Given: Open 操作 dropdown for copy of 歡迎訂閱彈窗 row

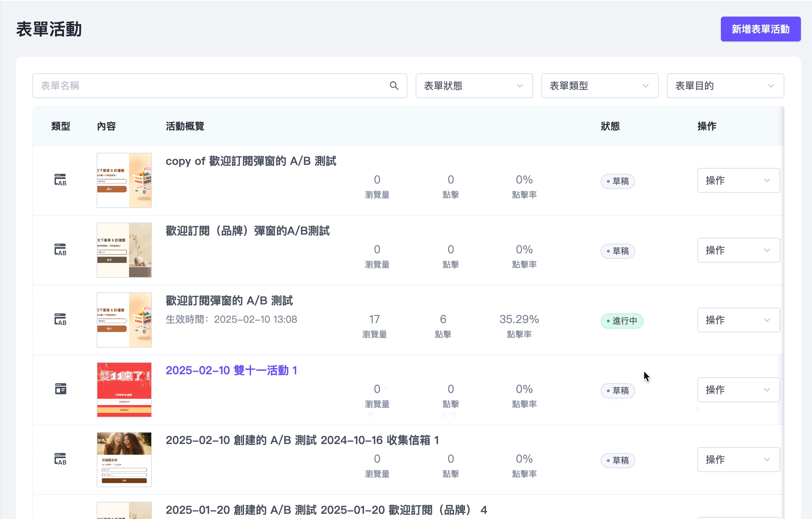Looking at the screenshot, I should tap(738, 180).
